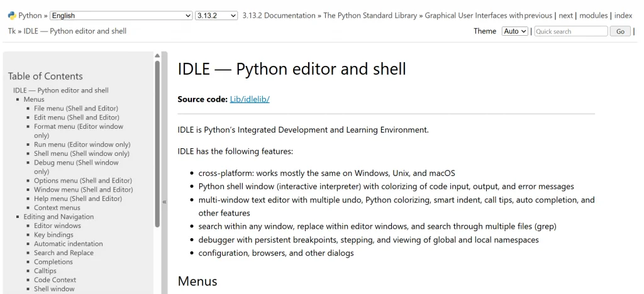Open the language dropdown showing English

[121, 16]
